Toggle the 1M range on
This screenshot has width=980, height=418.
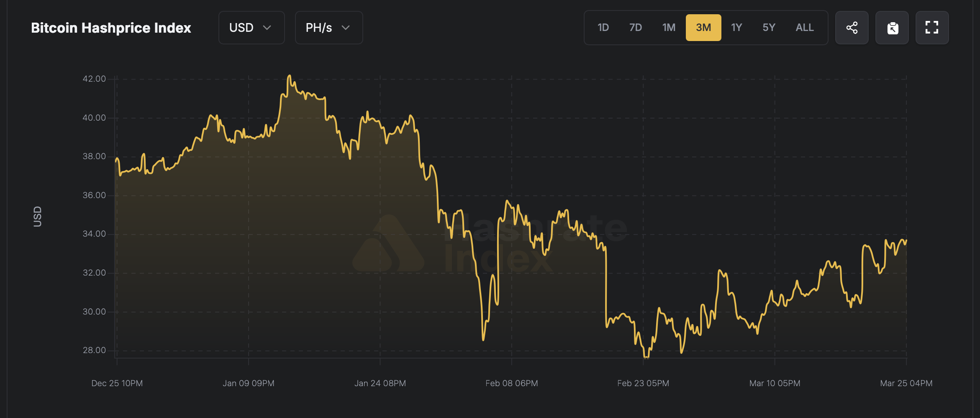669,28
